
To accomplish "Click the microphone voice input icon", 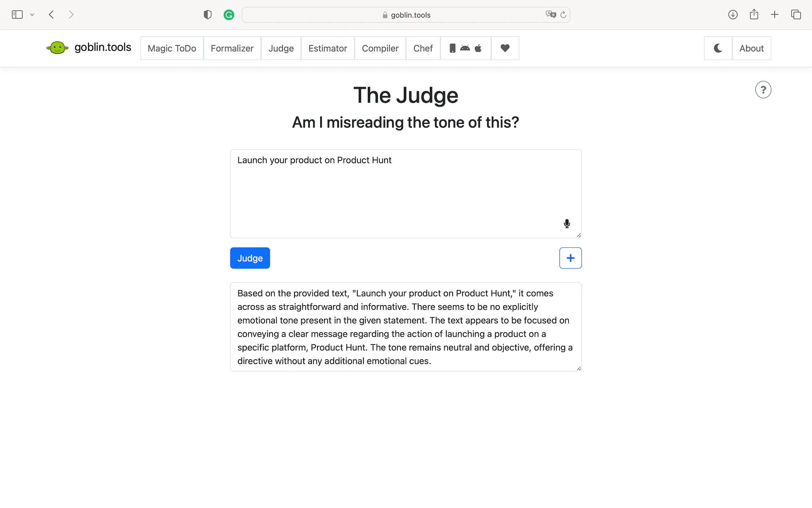I will 566,223.
